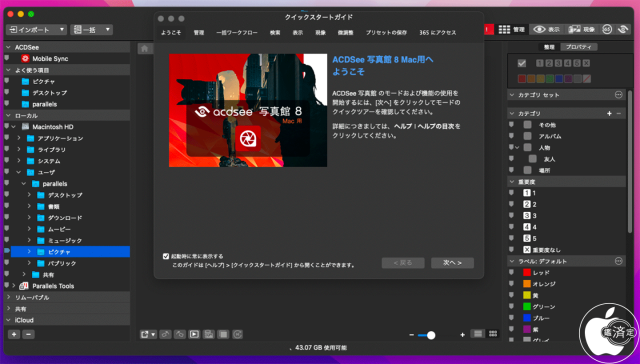Check the アルバム category checkbox

tap(528, 136)
